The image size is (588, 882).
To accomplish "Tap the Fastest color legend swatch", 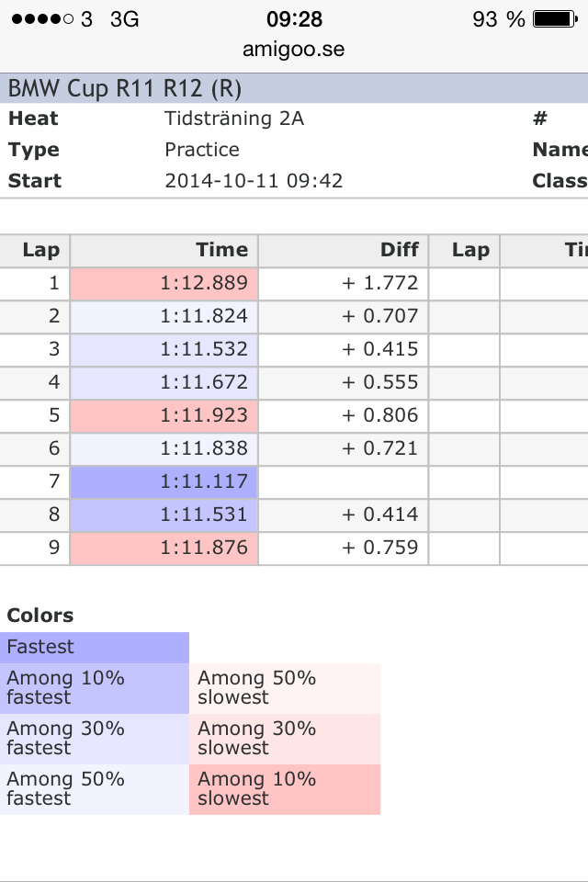I will click(x=95, y=648).
